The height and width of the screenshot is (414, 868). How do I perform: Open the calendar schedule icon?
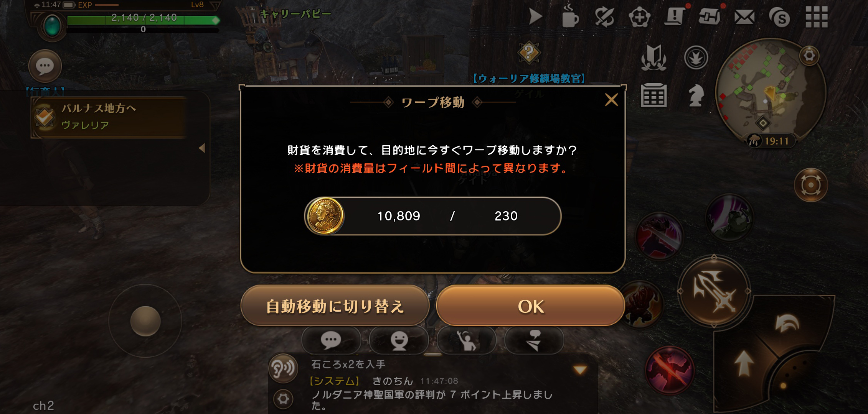click(653, 95)
